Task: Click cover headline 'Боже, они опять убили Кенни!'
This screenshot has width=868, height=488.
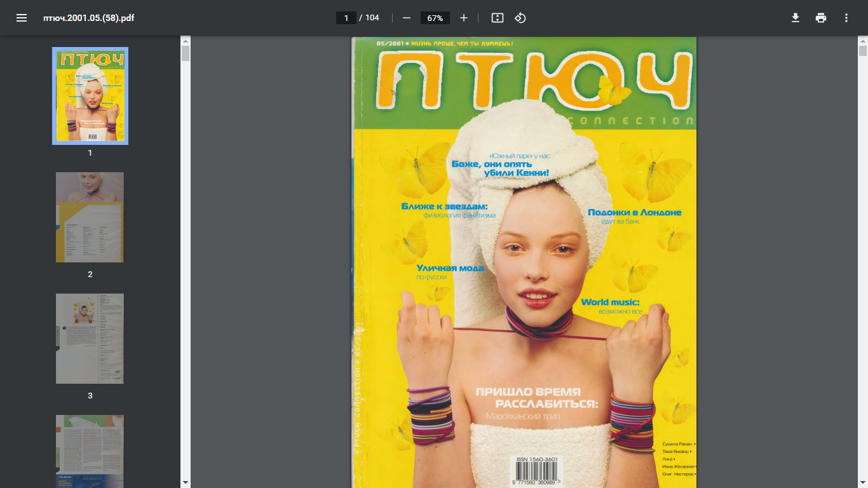Action: (x=500, y=168)
